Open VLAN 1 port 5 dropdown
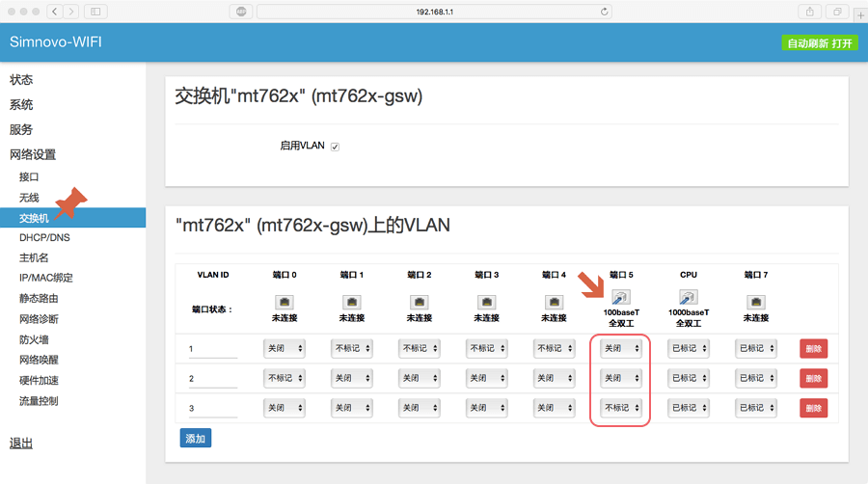This screenshot has width=868, height=484. (620, 348)
